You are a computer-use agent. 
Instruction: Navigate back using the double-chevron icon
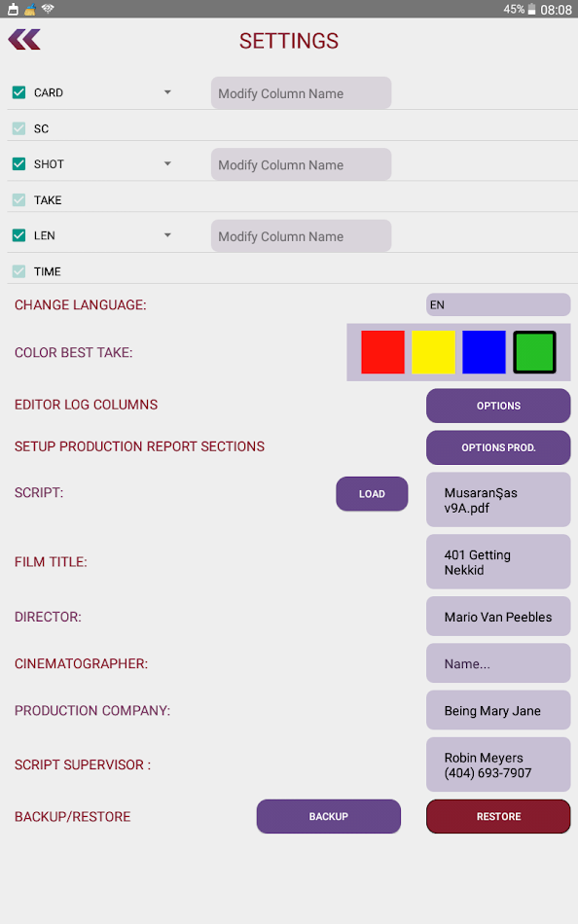tap(23, 39)
